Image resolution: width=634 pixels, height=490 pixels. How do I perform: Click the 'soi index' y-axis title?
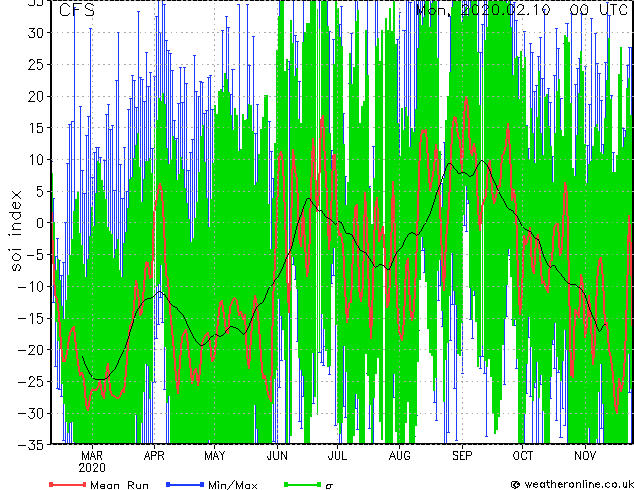tap(15, 230)
